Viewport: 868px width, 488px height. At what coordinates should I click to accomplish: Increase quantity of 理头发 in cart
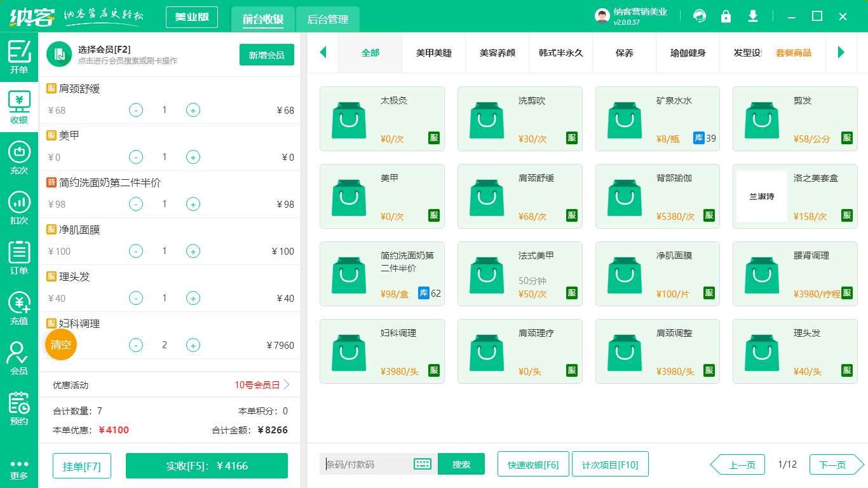tap(193, 298)
